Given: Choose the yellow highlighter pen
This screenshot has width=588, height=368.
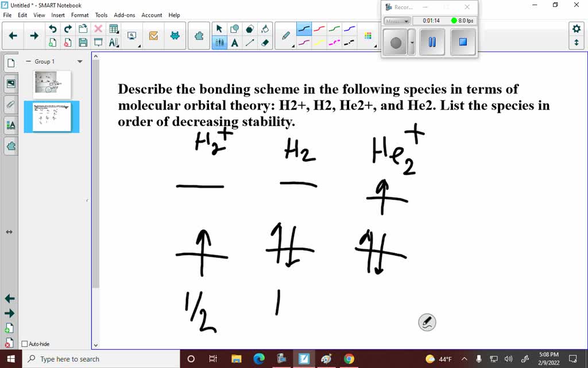Looking at the screenshot, I should (x=319, y=43).
